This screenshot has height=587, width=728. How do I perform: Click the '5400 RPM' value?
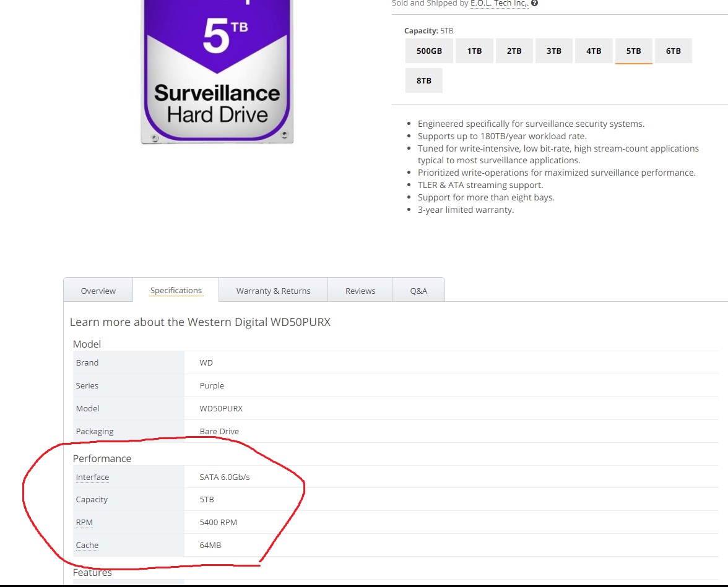click(218, 523)
